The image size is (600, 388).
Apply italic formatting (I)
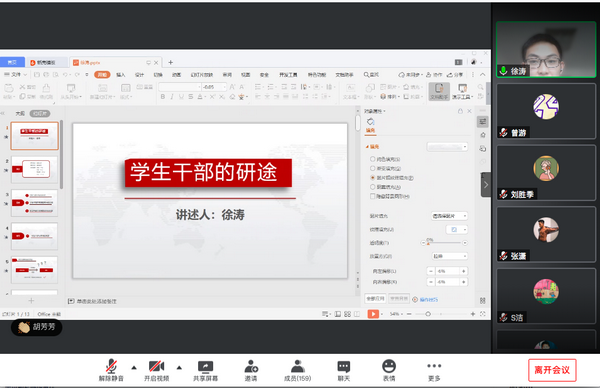pos(172,97)
